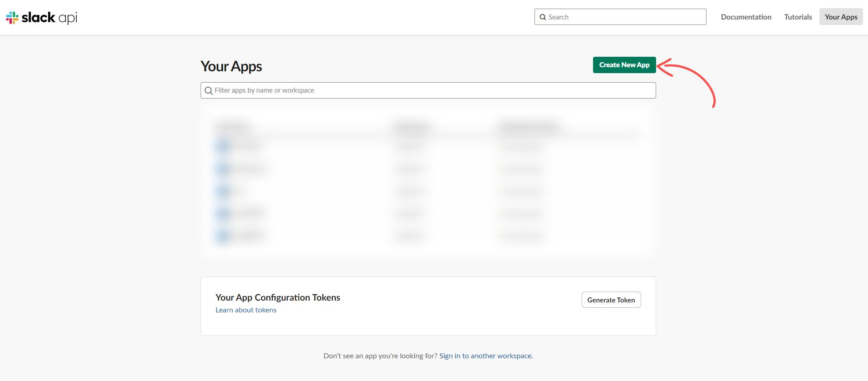The width and height of the screenshot is (868, 381).
Task: Click the magnifier icon in the apps filter field
Action: pos(209,91)
